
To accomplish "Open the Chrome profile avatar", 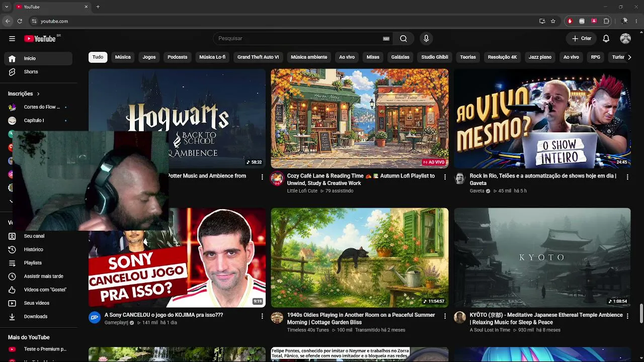I will click(x=625, y=21).
